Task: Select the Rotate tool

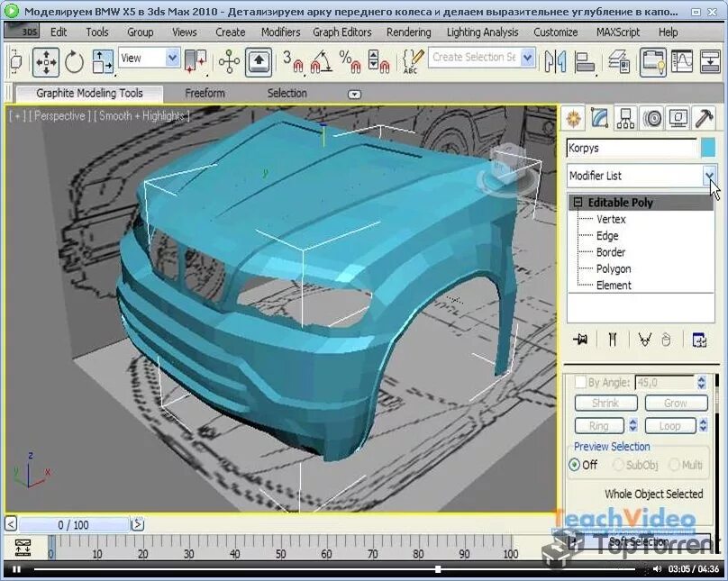Action: pyautogui.click(x=74, y=62)
